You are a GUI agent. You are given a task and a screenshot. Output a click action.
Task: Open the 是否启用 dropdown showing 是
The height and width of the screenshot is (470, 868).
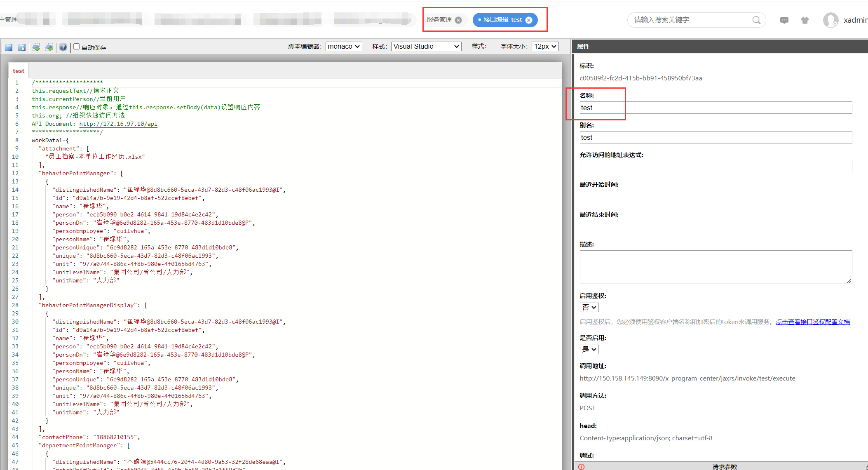point(589,349)
